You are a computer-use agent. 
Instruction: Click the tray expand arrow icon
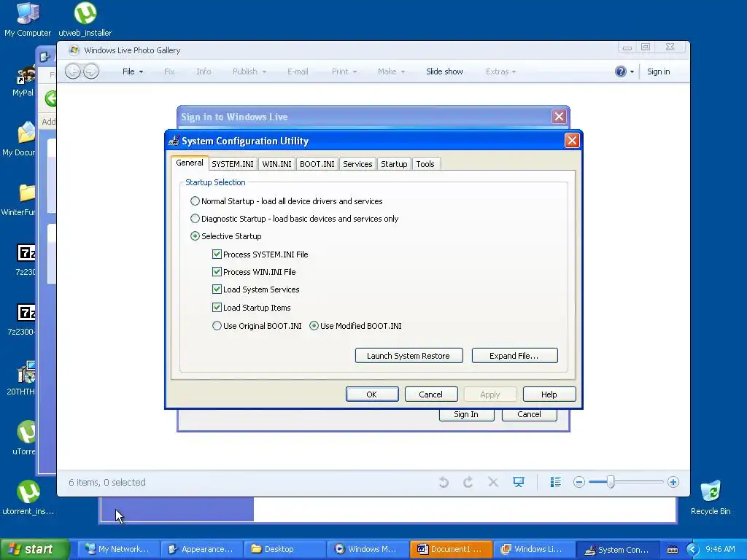692,550
